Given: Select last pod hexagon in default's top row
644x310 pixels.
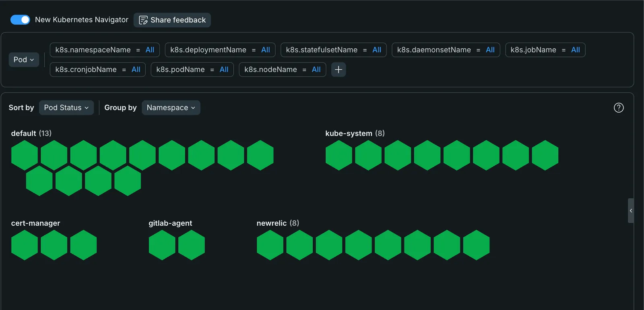Looking at the screenshot, I should pyautogui.click(x=260, y=155).
